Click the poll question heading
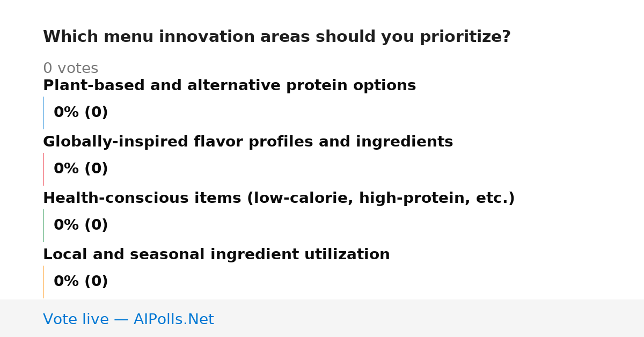The image size is (644, 337). tap(276, 37)
